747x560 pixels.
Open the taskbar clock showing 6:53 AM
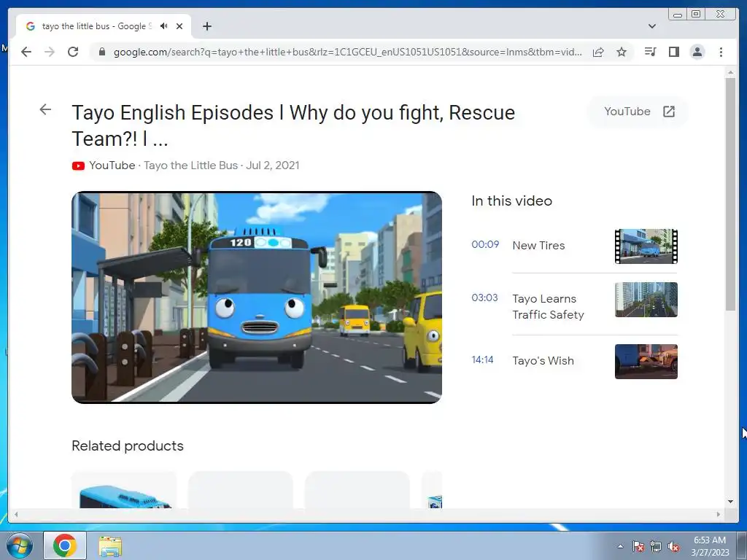coord(710,545)
